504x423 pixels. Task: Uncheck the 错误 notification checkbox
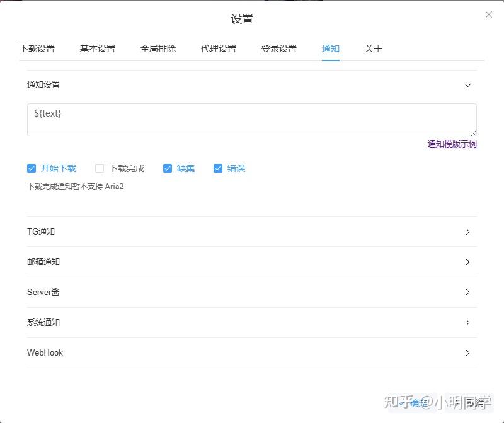click(218, 168)
